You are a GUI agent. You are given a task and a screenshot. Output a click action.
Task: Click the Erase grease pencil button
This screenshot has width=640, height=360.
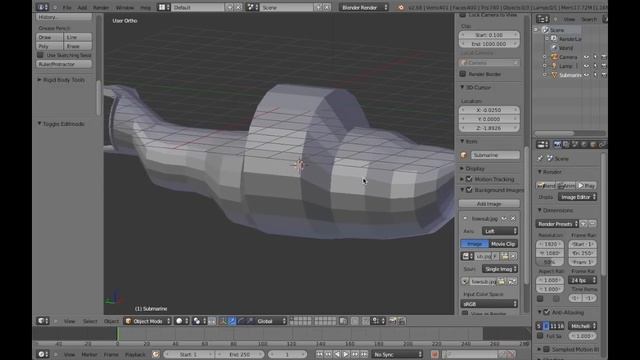point(78,46)
